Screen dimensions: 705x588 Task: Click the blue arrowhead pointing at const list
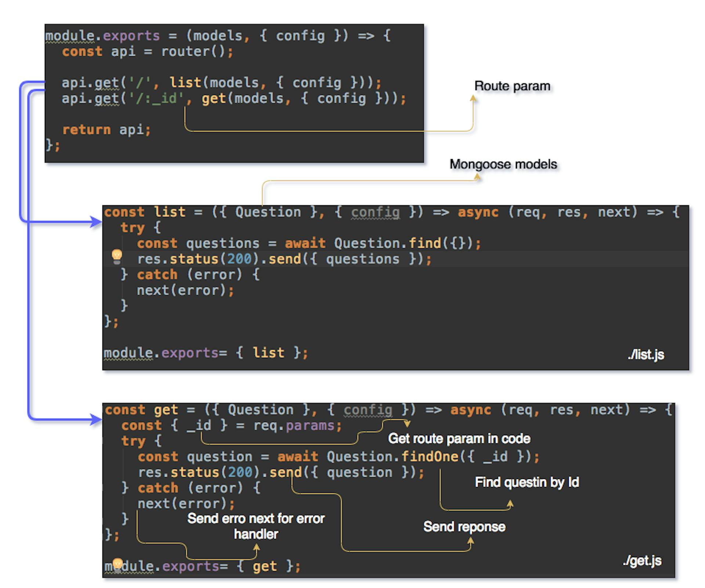pyautogui.click(x=97, y=221)
